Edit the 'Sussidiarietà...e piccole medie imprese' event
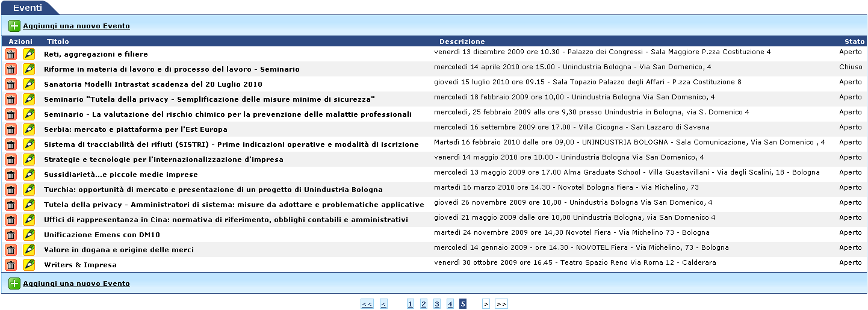 tap(29, 175)
